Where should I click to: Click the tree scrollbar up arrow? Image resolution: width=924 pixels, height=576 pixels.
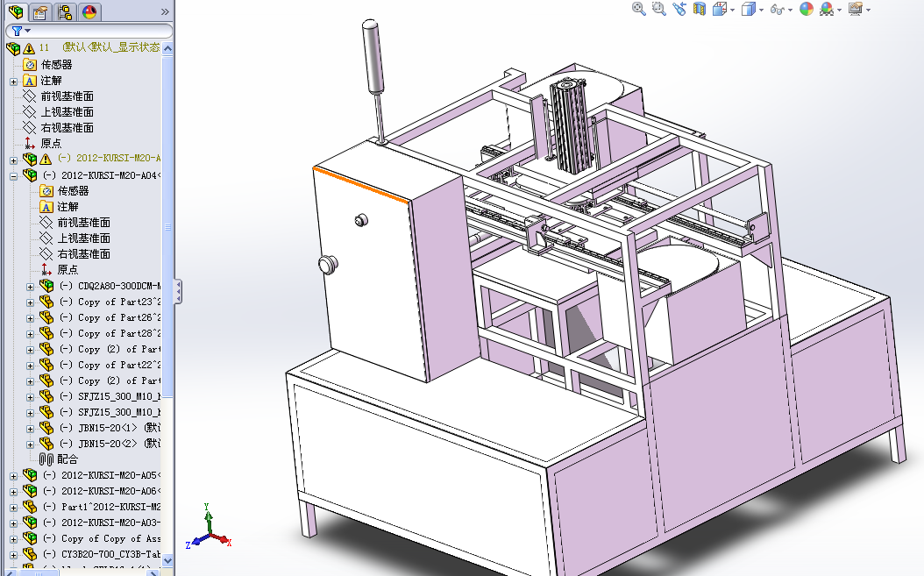168,48
